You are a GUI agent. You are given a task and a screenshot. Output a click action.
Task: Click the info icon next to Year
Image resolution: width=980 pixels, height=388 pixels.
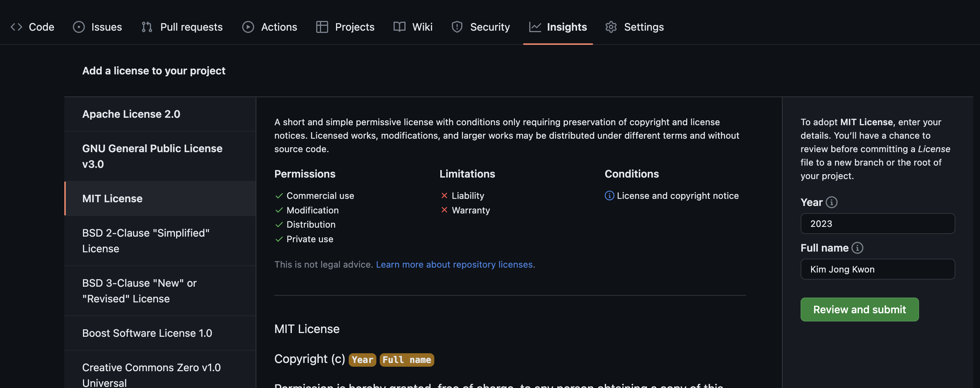[x=832, y=202]
